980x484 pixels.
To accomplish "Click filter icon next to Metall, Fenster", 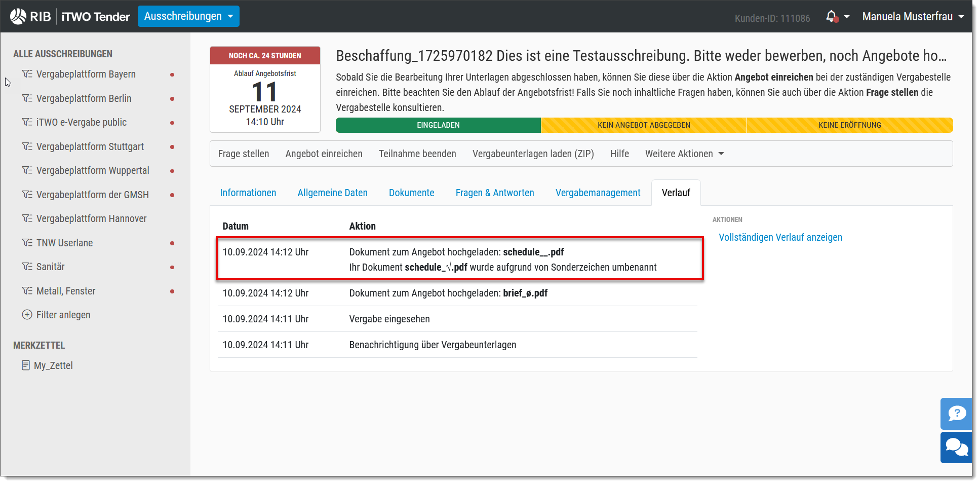I will pyautogui.click(x=27, y=291).
